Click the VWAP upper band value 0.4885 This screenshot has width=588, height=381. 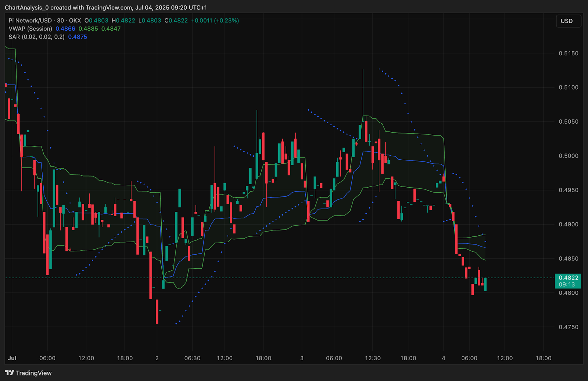tap(88, 29)
